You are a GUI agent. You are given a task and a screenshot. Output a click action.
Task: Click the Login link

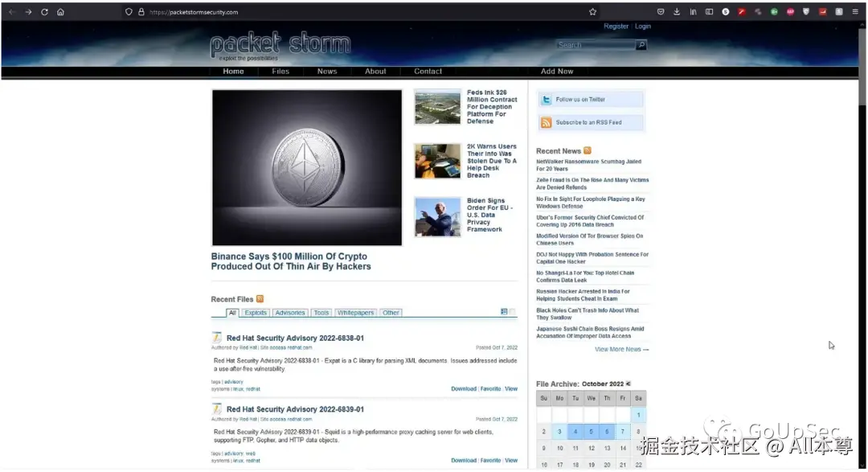(643, 26)
